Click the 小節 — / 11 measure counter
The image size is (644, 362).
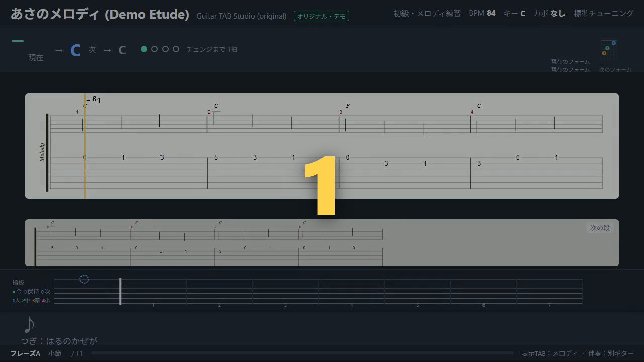(65, 354)
